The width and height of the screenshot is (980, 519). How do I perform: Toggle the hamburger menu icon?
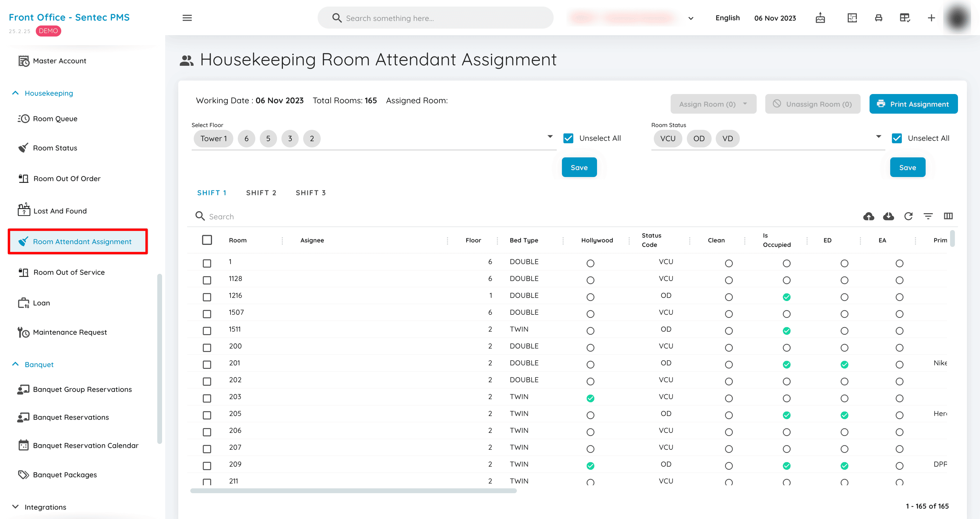click(x=187, y=18)
